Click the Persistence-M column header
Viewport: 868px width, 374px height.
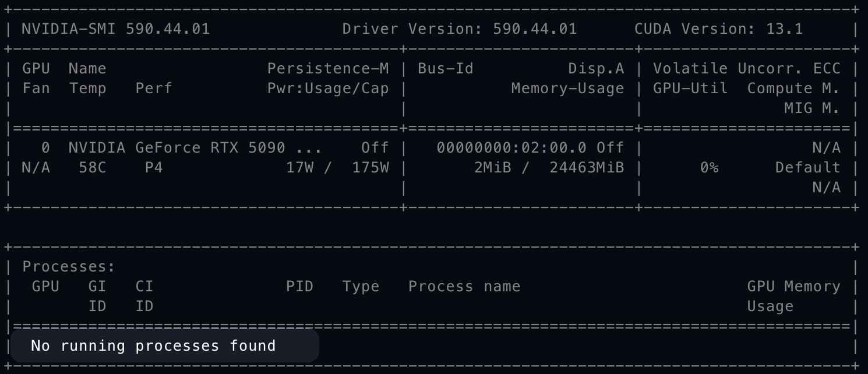click(x=328, y=68)
